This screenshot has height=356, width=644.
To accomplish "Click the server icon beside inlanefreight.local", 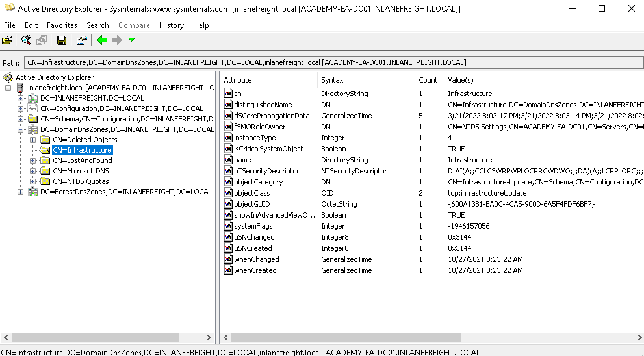I will tap(20, 88).
